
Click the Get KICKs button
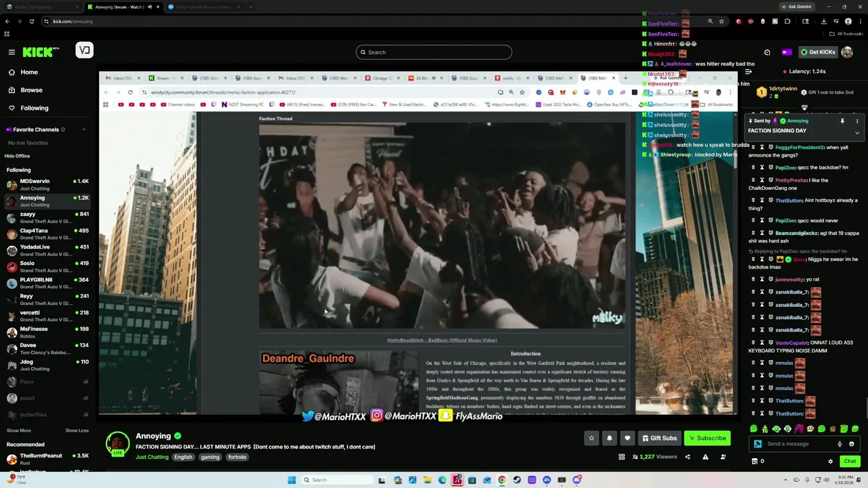(x=818, y=52)
